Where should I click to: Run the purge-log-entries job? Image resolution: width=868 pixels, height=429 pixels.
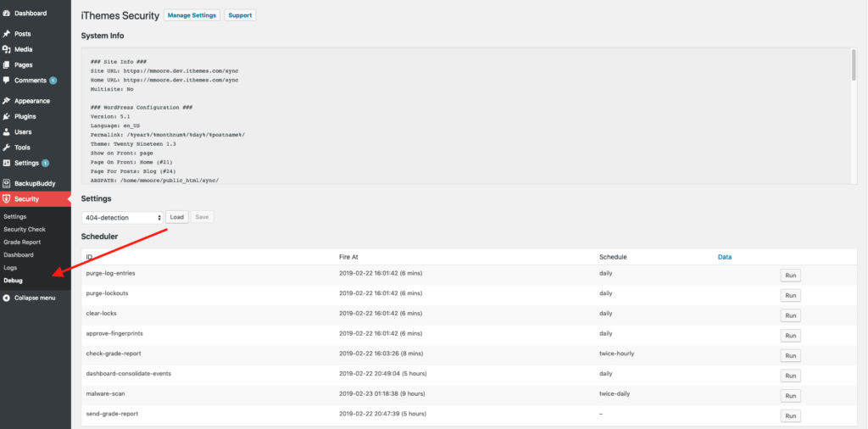tap(791, 275)
